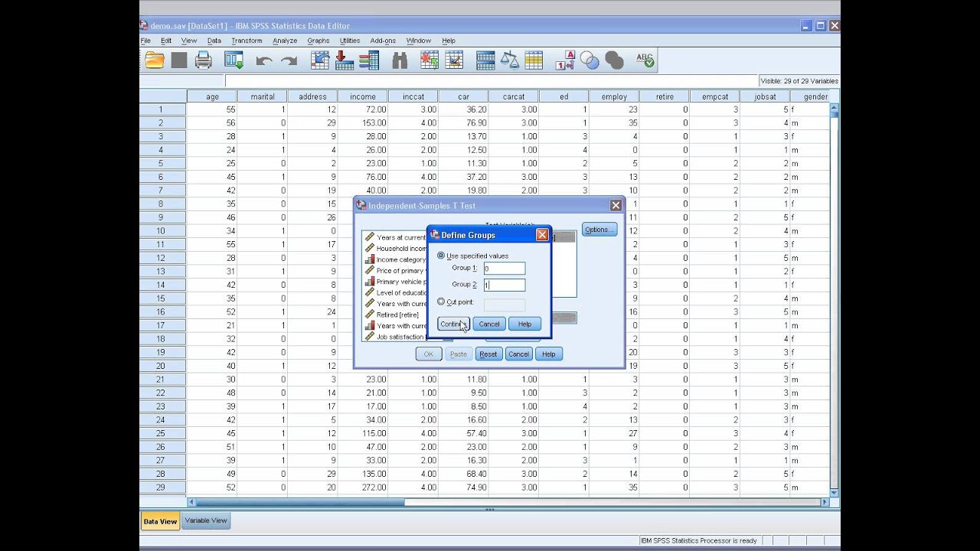The image size is (980, 551).
Task: Click Reset in Independent-Samples T Test dialog
Action: pyautogui.click(x=488, y=354)
